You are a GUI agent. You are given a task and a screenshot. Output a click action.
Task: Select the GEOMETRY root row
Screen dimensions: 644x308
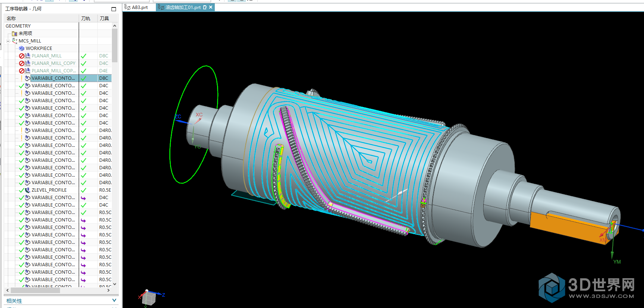pos(18,26)
